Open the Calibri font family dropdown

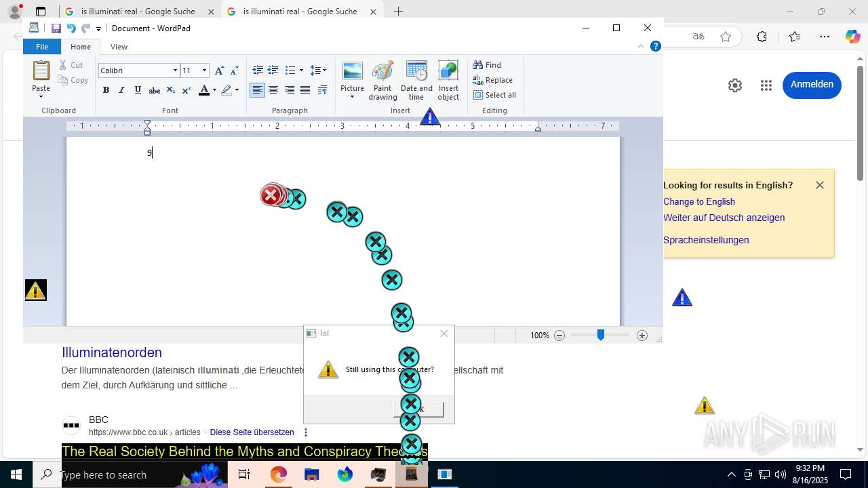click(x=175, y=70)
